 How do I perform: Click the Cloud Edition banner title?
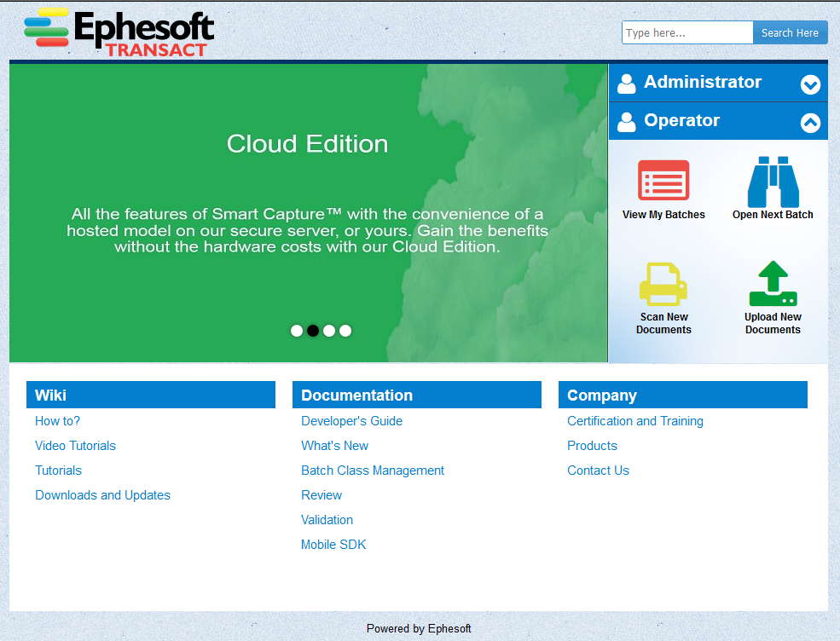point(307,144)
